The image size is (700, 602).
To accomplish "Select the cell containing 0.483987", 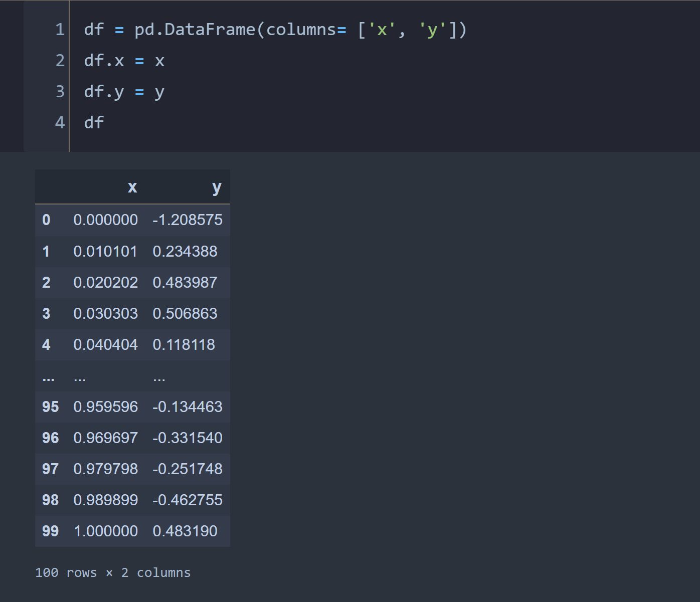I will 185,282.
